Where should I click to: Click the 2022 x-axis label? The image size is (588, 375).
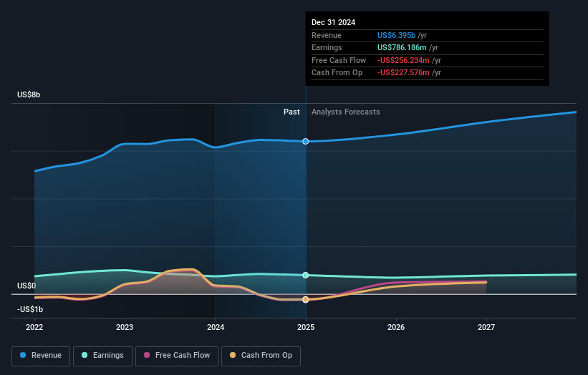coord(34,328)
